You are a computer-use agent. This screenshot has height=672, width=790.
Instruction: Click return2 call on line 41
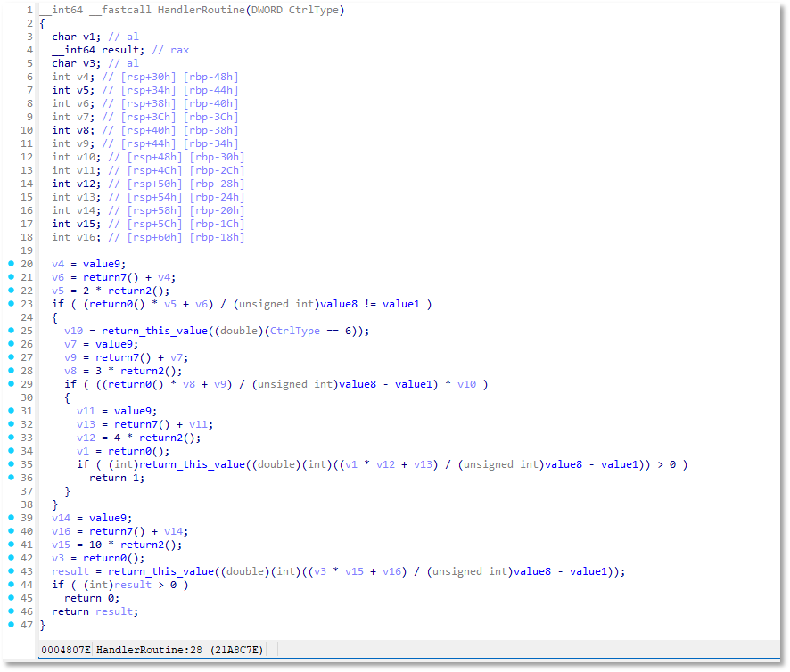coord(133,545)
